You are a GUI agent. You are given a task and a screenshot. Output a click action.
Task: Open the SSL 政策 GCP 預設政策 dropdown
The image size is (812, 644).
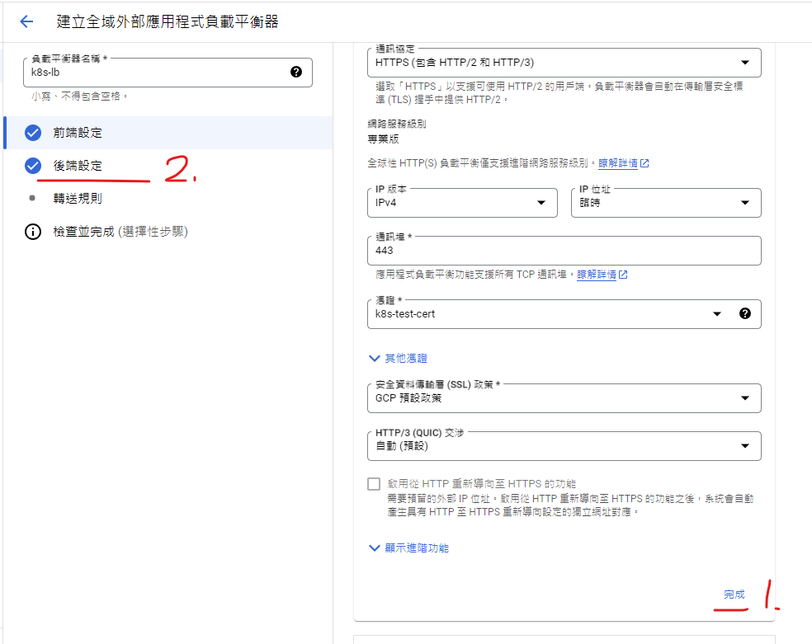[564, 398]
